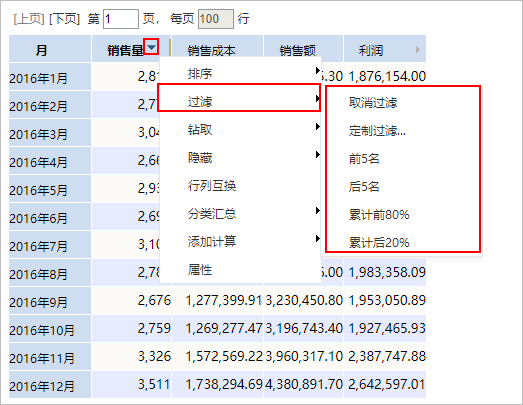
Task: Click cost cell 1,738,294.69
Action: pos(217,385)
